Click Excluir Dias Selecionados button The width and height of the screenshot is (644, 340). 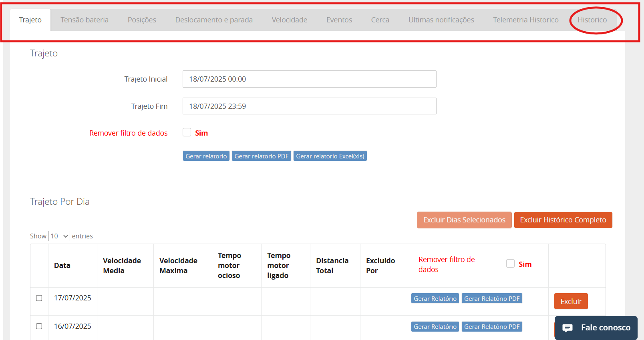point(464,220)
